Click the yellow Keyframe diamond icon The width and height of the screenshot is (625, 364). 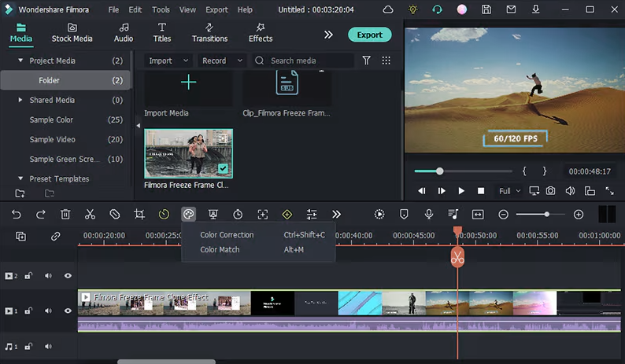pyautogui.click(x=287, y=215)
